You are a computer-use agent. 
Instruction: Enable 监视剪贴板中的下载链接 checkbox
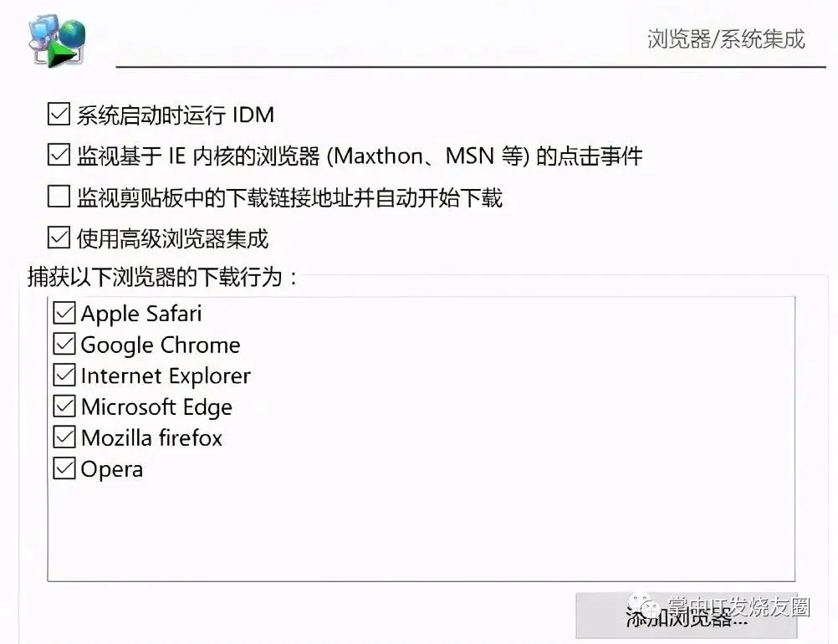pos(59,197)
